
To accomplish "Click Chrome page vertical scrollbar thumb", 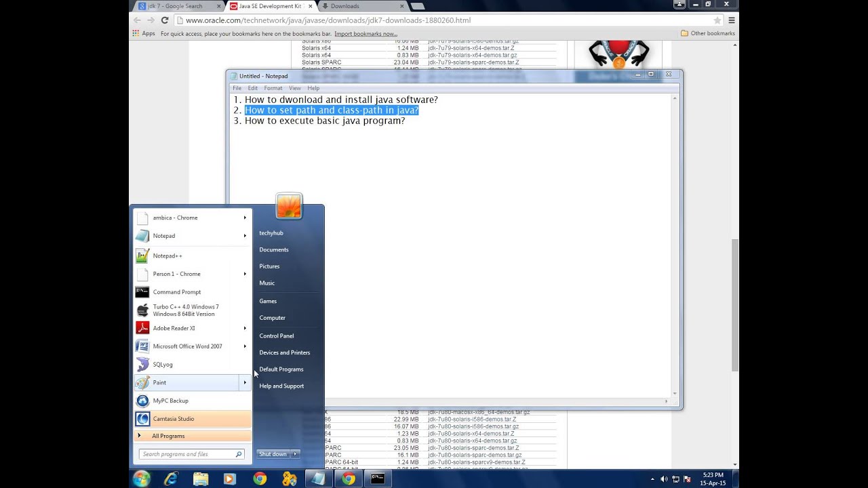I will point(735,305).
